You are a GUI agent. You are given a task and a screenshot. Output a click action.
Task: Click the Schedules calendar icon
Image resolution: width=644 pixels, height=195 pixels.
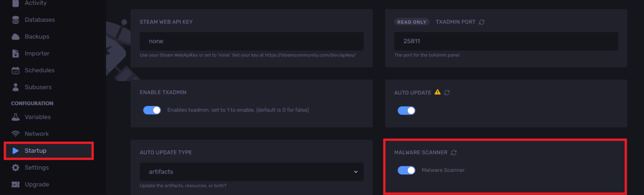16,70
